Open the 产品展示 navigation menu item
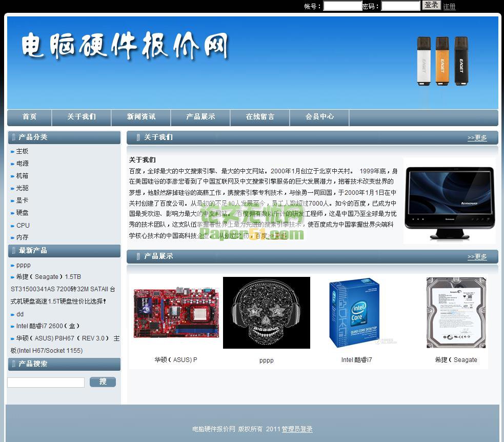The height and width of the screenshot is (442, 504). click(x=200, y=116)
